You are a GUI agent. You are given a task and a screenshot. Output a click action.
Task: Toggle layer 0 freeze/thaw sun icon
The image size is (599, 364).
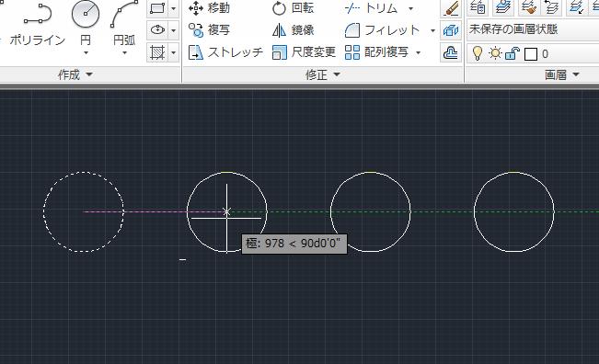495,53
